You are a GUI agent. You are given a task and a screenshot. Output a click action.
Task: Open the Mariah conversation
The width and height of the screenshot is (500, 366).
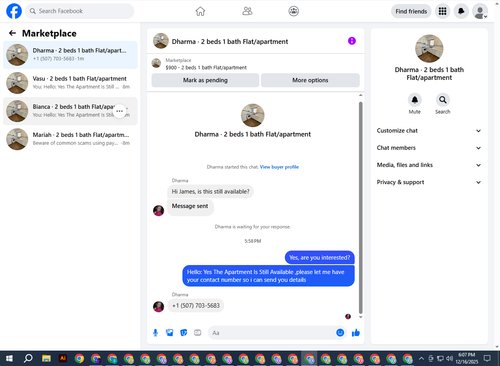coord(70,139)
